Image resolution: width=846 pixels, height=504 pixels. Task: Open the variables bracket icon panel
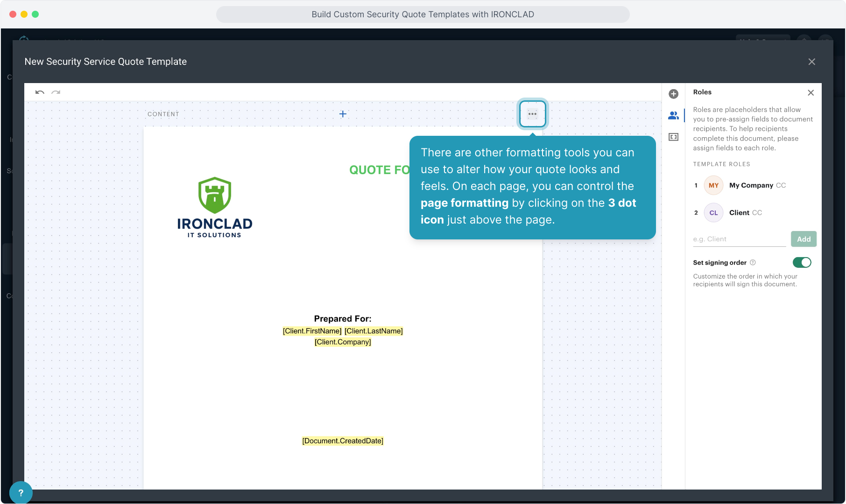point(673,137)
